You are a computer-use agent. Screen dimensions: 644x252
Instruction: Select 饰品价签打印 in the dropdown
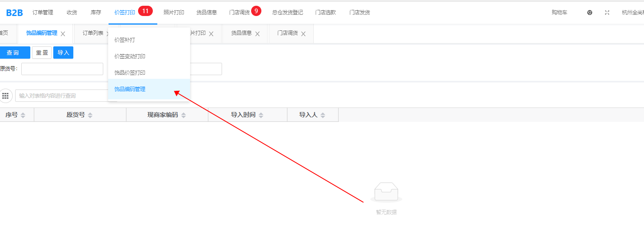click(x=130, y=73)
